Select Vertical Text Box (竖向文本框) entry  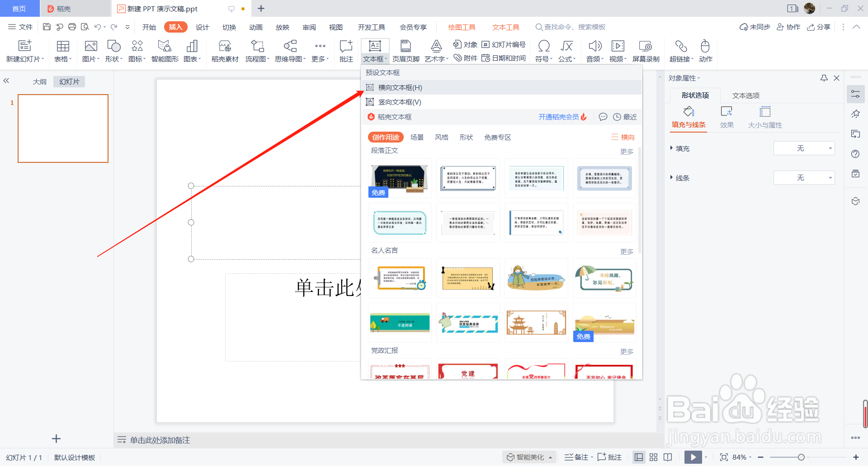point(502,102)
